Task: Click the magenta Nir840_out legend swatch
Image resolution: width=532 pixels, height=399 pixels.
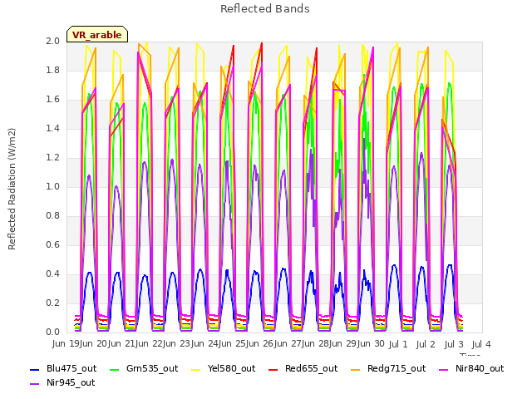Action: point(443,370)
